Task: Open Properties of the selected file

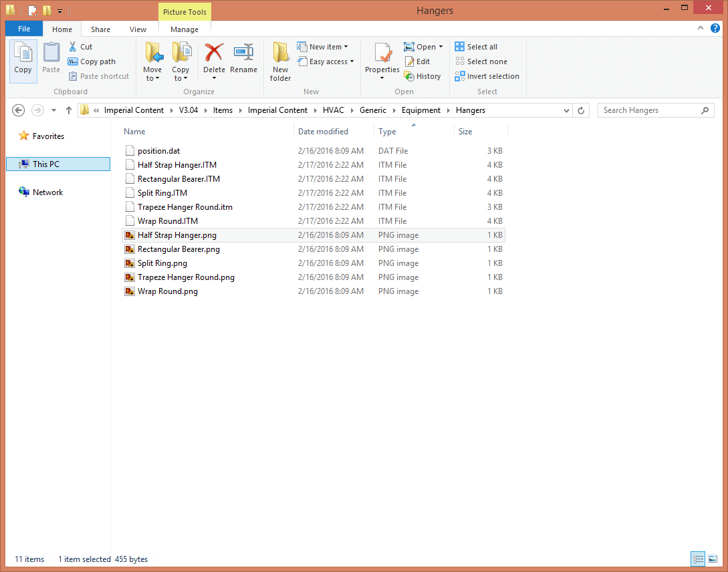Action: 382,53
